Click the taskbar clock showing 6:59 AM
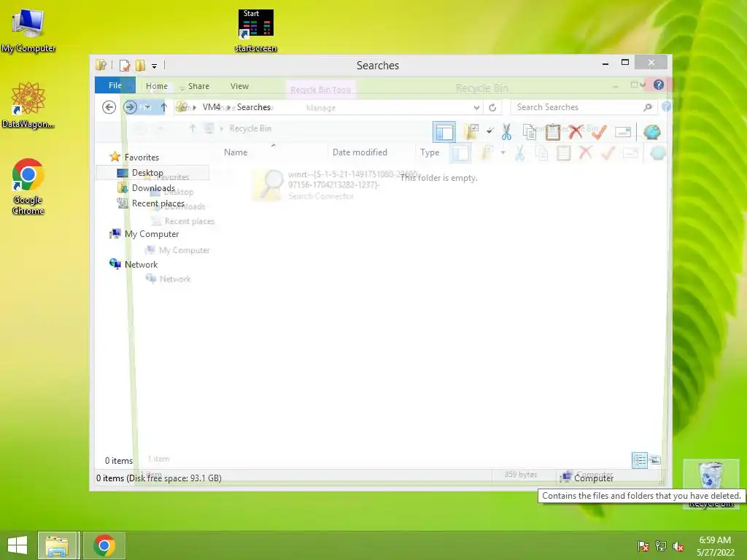The width and height of the screenshot is (747, 560). point(715,546)
